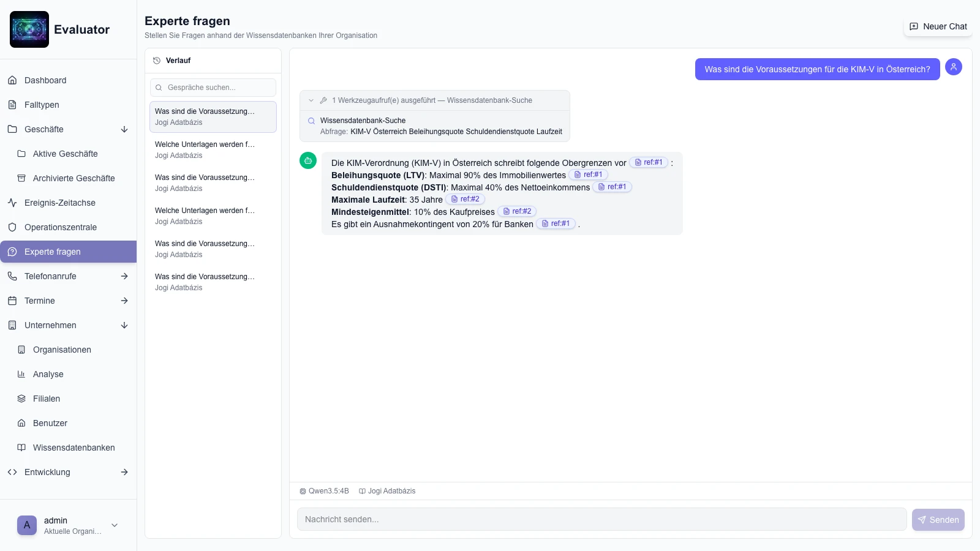The width and height of the screenshot is (980, 551).
Task: Open Ereignis-Zeitachse from the sidebar
Action: [x=59, y=203]
